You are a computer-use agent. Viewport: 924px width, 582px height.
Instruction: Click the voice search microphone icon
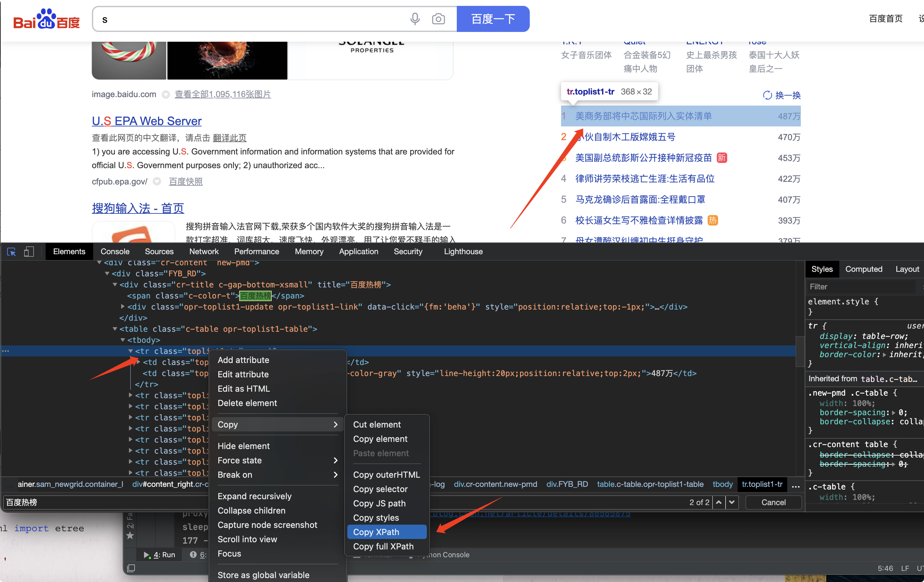[414, 19]
